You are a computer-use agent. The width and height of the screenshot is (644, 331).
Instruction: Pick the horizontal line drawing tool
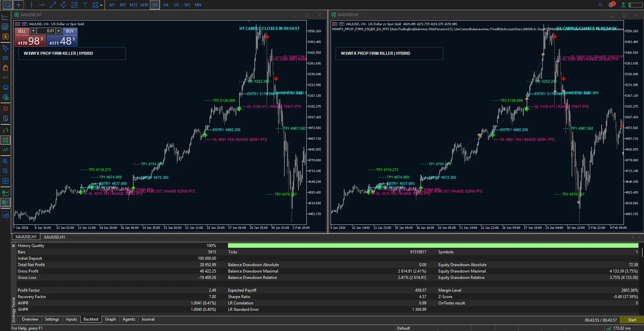pos(42,5)
